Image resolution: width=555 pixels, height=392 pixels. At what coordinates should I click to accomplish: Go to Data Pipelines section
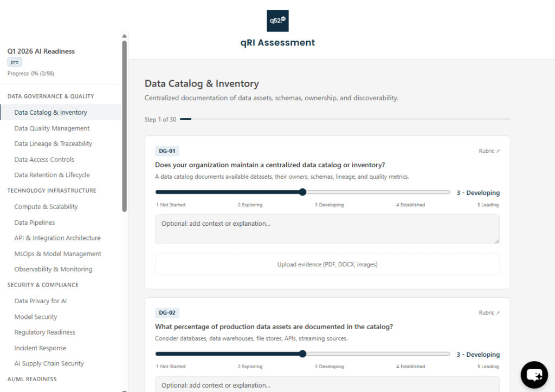(x=35, y=223)
